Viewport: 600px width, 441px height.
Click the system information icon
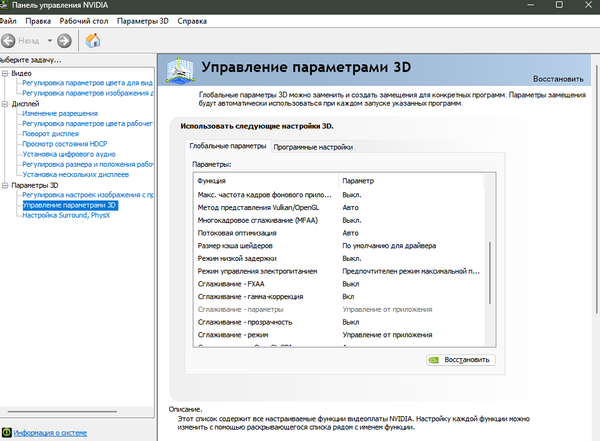(x=6, y=432)
